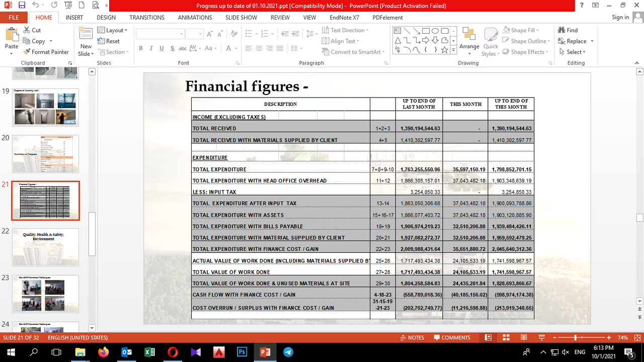Start Slide Show from status bar

click(542, 337)
